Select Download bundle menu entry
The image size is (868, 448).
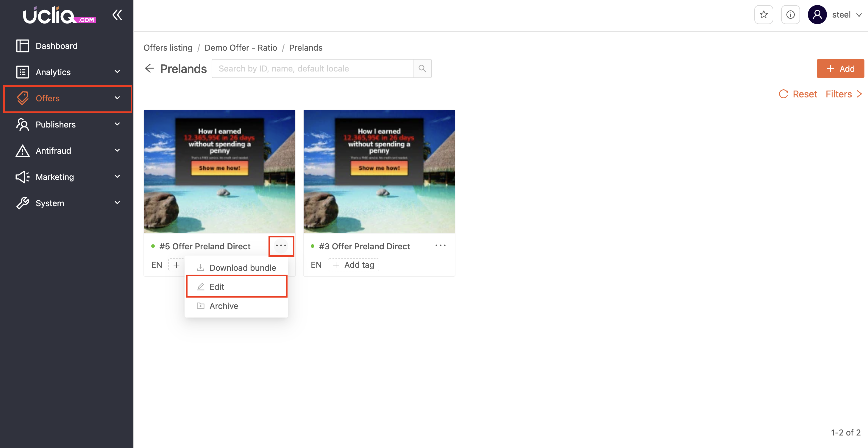(242, 268)
